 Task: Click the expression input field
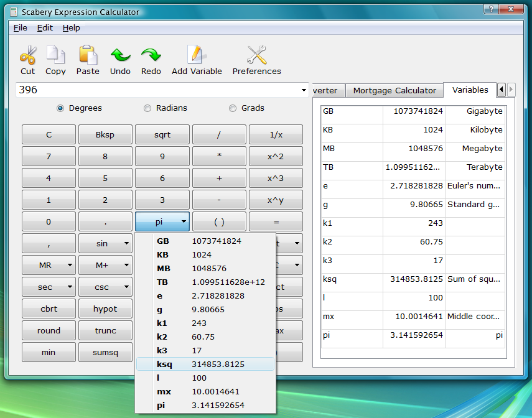point(156,90)
